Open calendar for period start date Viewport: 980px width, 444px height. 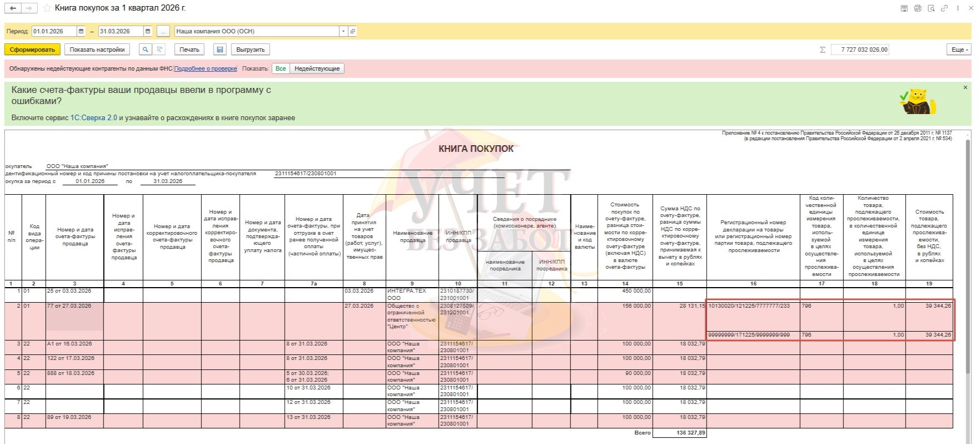click(x=81, y=31)
